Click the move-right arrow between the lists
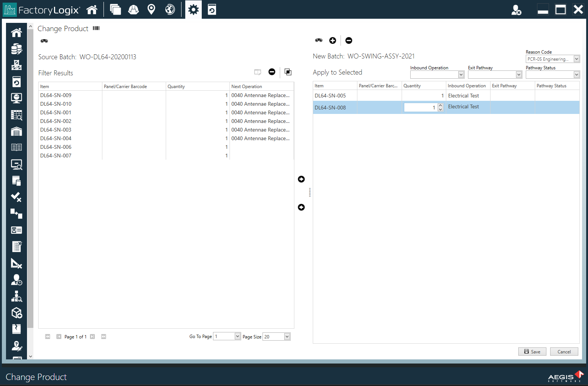The image size is (588, 386). pos(301,179)
